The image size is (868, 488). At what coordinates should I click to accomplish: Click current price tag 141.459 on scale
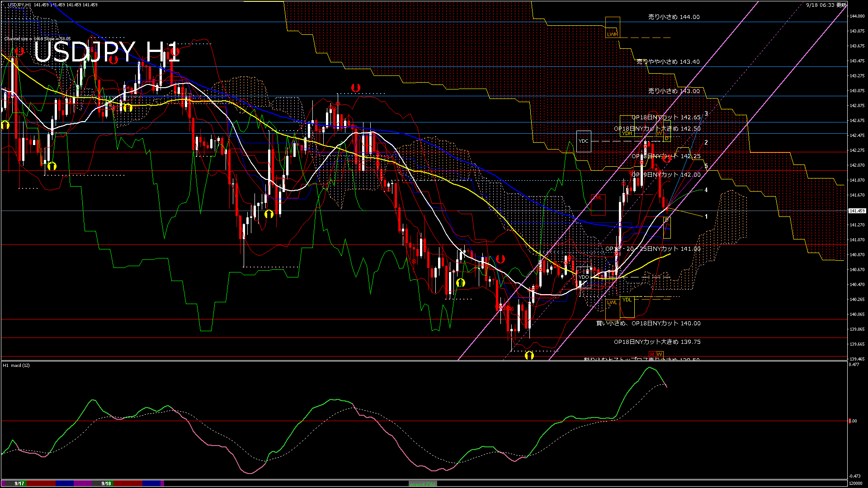point(857,211)
